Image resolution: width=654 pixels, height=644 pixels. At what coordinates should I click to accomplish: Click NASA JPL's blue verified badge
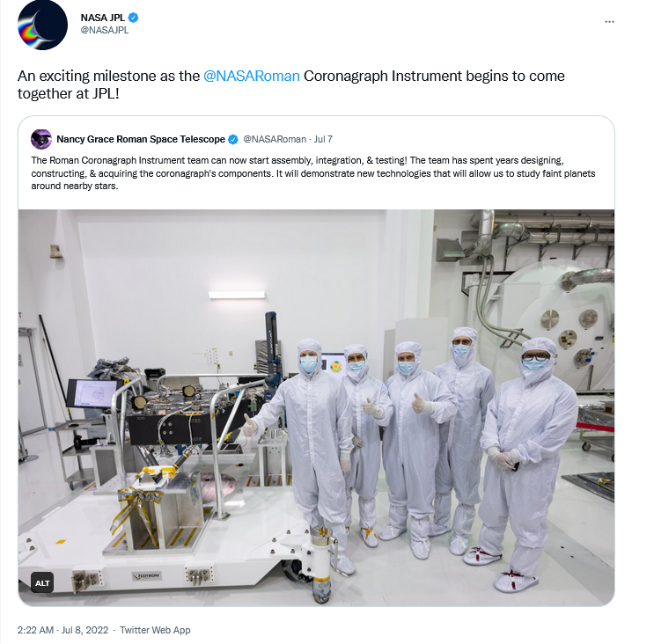(x=134, y=18)
